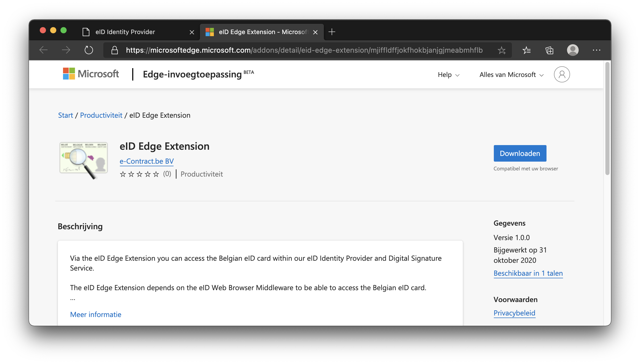Image resolution: width=640 pixels, height=364 pixels.
Task: Click the browser back arrow
Action: (x=43, y=50)
